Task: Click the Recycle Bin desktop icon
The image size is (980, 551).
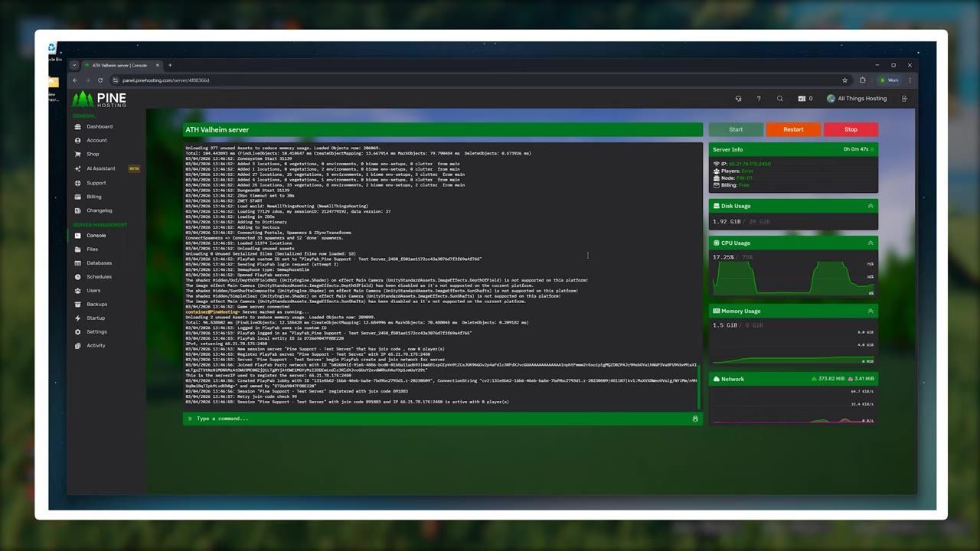Action: 52,52
